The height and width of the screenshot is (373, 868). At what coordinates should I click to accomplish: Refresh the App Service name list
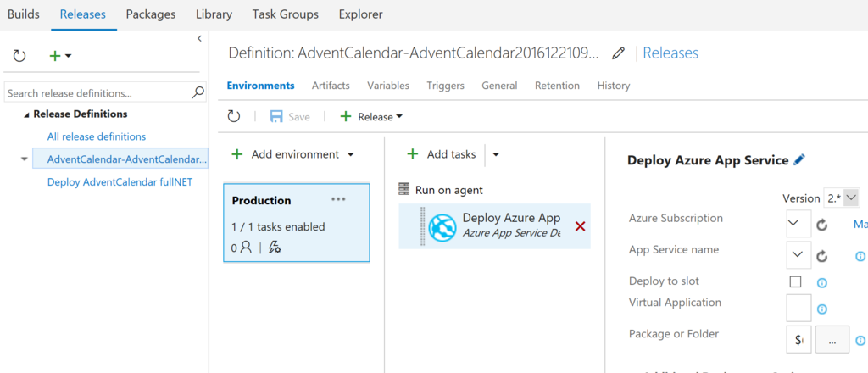pos(822,256)
